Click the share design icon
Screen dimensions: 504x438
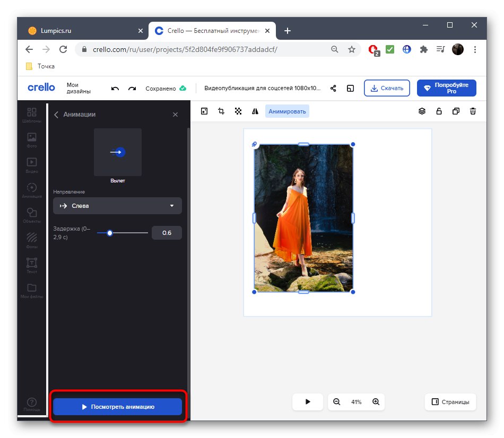pos(334,89)
